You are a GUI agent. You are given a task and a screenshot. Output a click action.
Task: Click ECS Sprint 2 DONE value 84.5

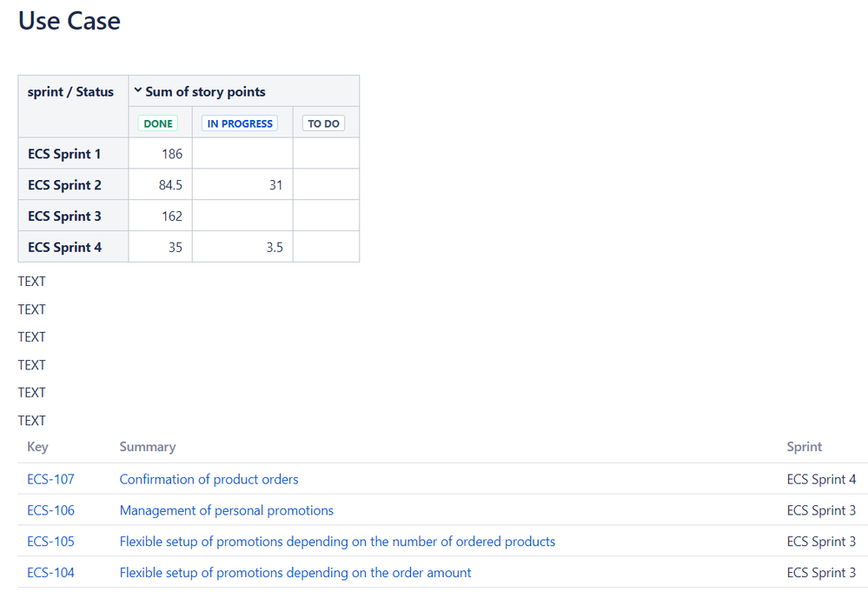tap(171, 185)
